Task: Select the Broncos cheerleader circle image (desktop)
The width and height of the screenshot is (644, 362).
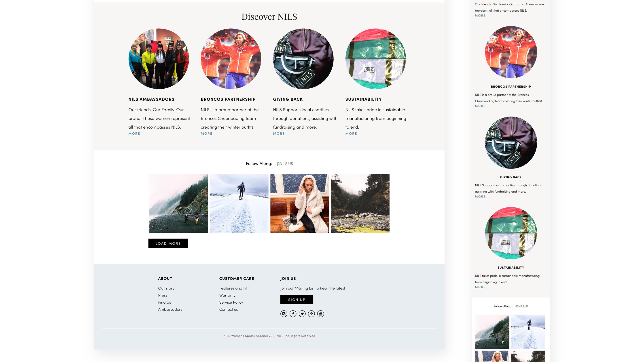Action: 231,59
